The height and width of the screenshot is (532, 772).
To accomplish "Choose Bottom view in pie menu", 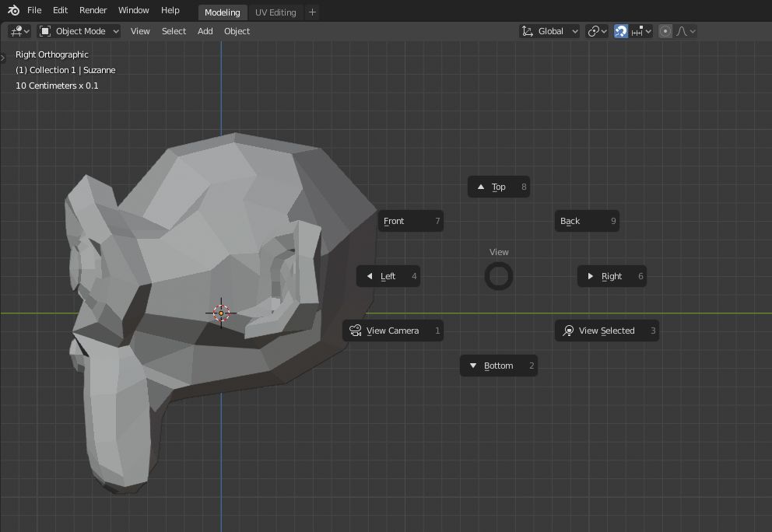I will [x=498, y=366].
